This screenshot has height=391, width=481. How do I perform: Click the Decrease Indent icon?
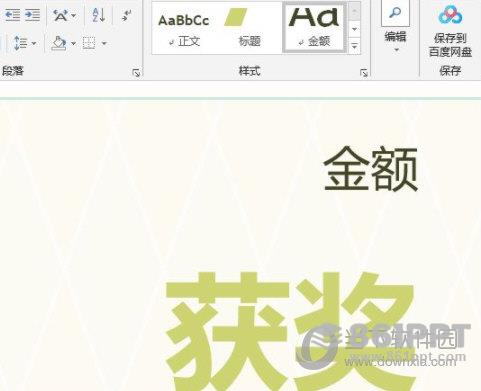(x=13, y=15)
